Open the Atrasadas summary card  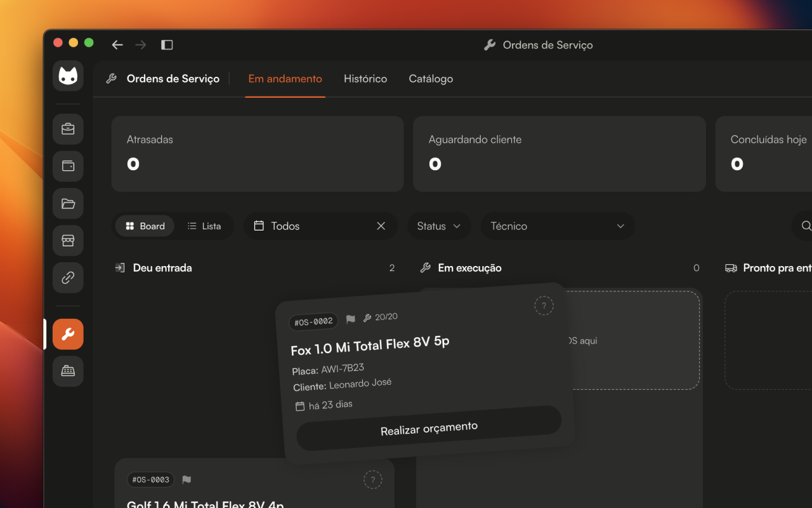tap(258, 154)
